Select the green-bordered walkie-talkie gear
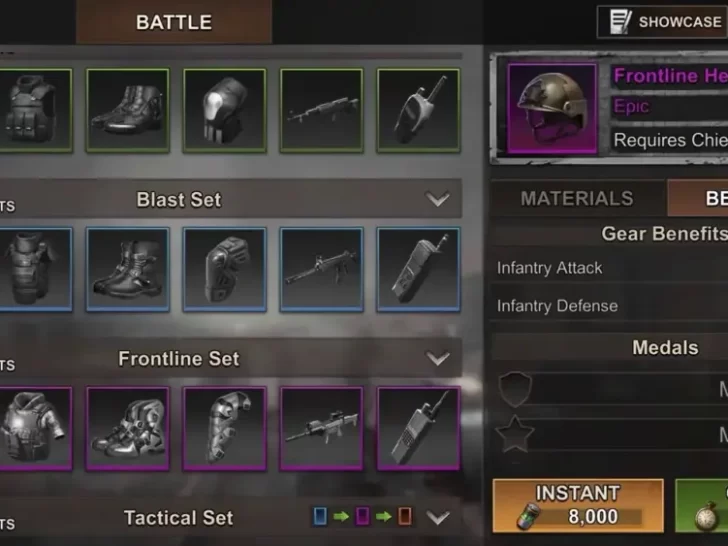Image resolution: width=728 pixels, height=546 pixels. coord(418,110)
